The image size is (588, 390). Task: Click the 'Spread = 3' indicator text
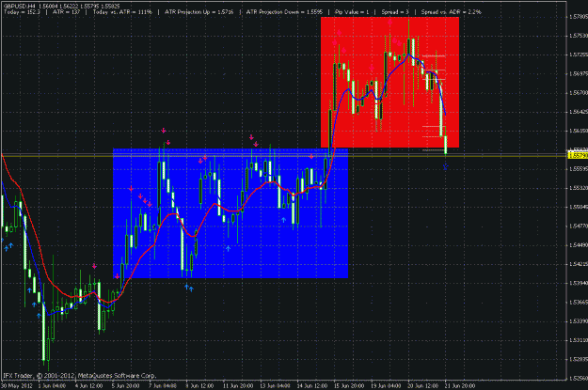[x=395, y=12]
